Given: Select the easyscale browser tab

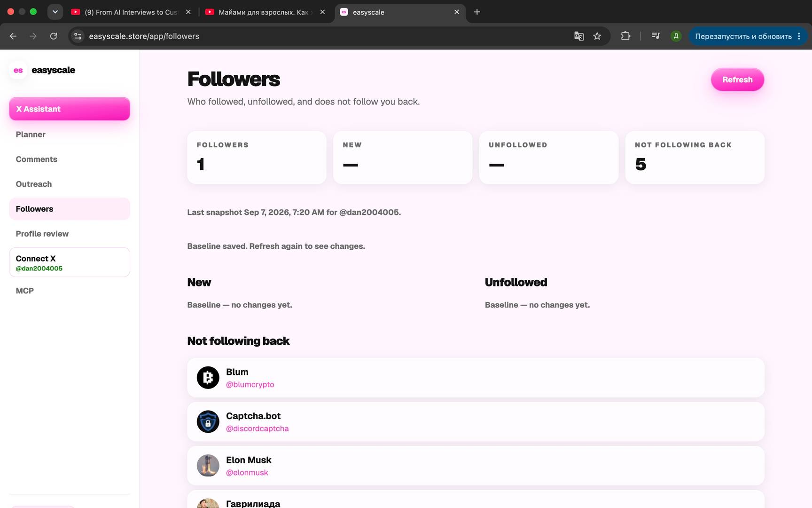Looking at the screenshot, I should coord(399,12).
